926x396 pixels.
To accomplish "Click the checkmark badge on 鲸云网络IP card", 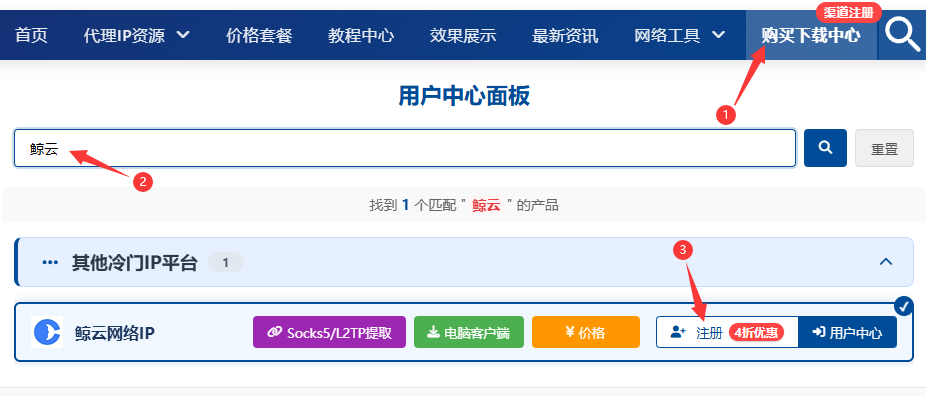I will [903, 306].
